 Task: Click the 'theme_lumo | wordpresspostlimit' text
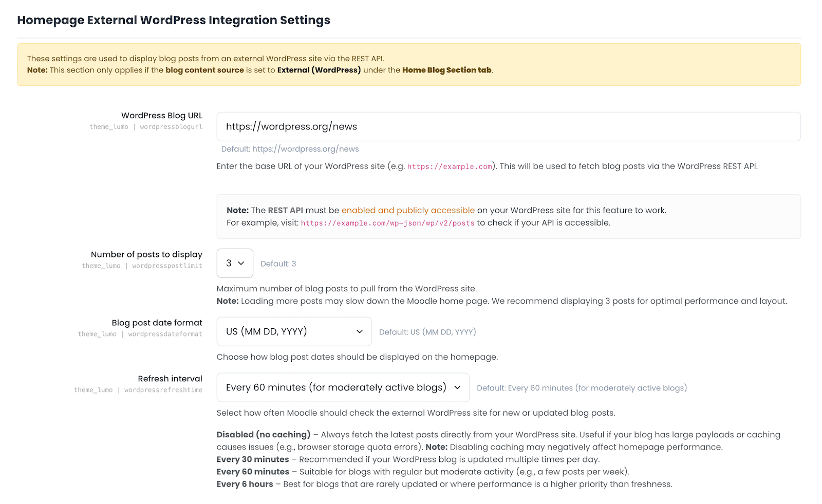coord(142,266)
